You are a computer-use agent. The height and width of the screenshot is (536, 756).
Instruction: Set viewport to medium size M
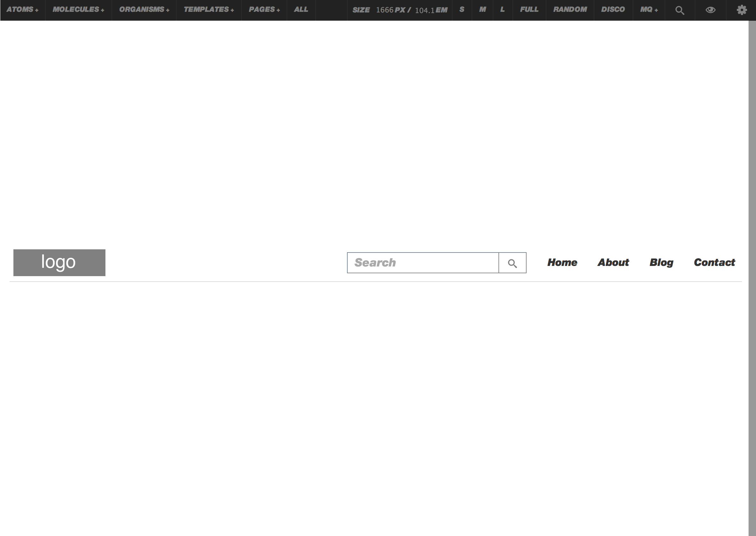482,10
